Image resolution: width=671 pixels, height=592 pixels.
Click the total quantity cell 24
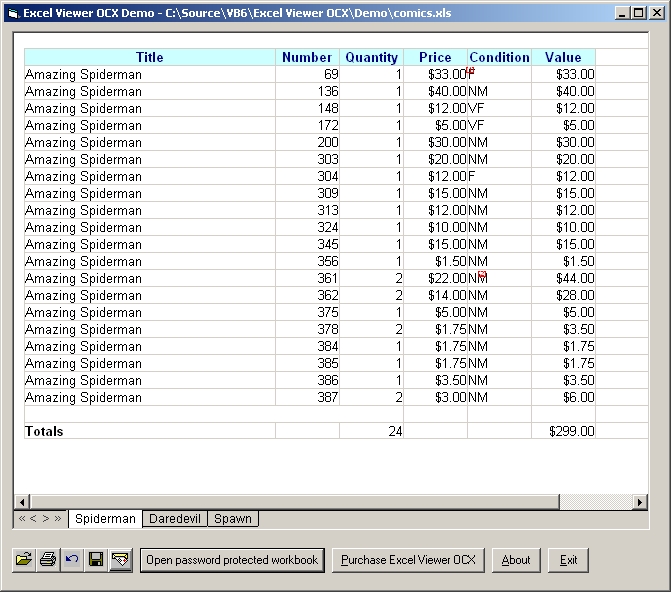371,431
